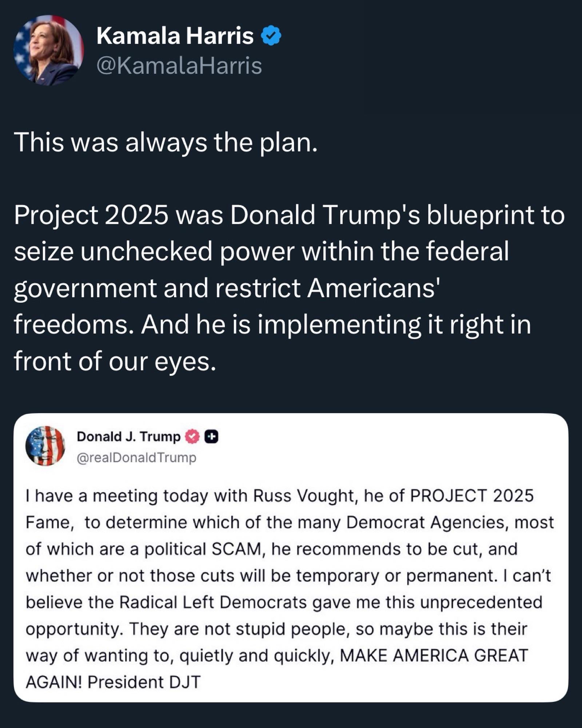Open the @KamalaHarris handle link
This screenshot has width=582, height=728.
[179, 66]
